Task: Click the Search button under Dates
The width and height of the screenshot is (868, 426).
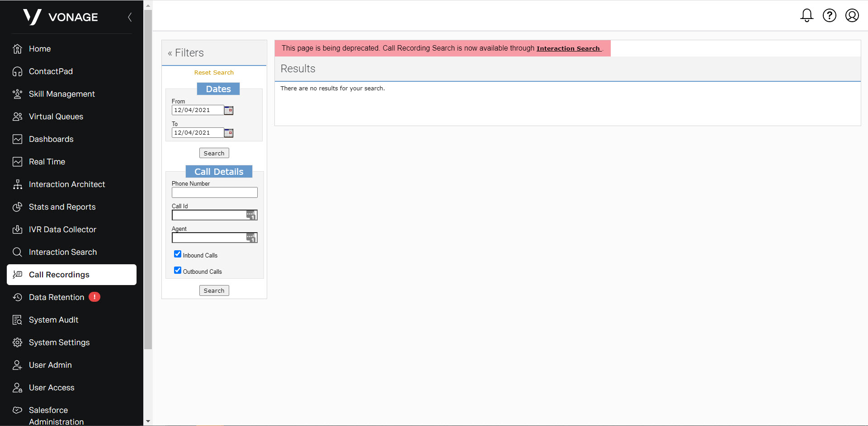Action: 214,153
